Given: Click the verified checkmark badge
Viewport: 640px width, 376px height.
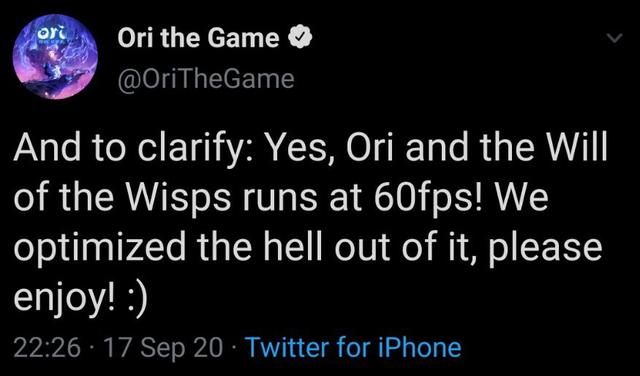Looking at the screenshot, I should coord(300,38).
